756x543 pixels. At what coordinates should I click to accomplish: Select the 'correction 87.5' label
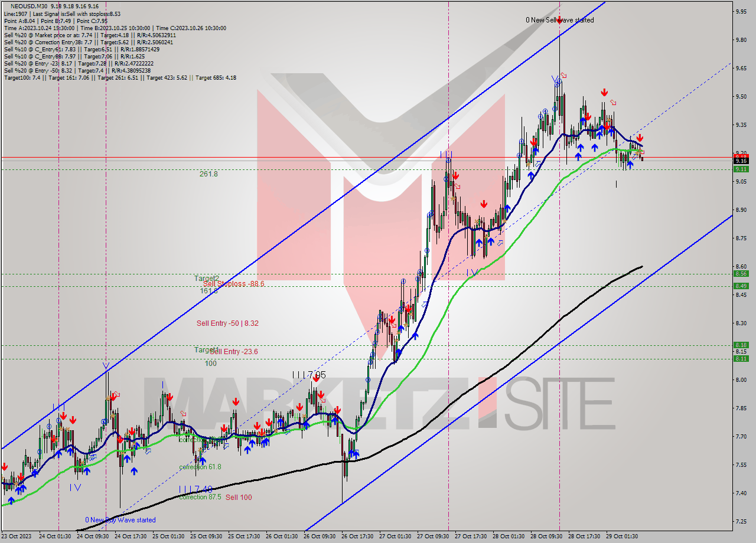click(200, 497)
